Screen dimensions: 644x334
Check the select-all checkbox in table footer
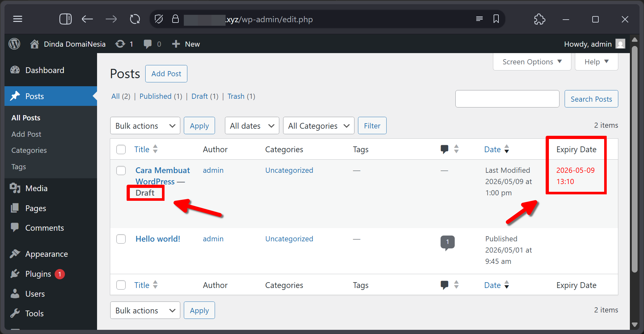coord(121,285)
